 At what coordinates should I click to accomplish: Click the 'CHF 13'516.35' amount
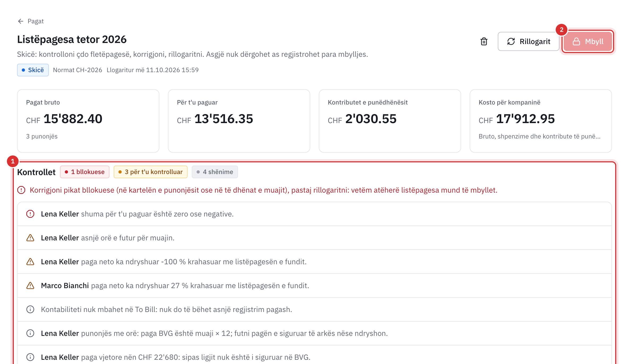point(215,119)
